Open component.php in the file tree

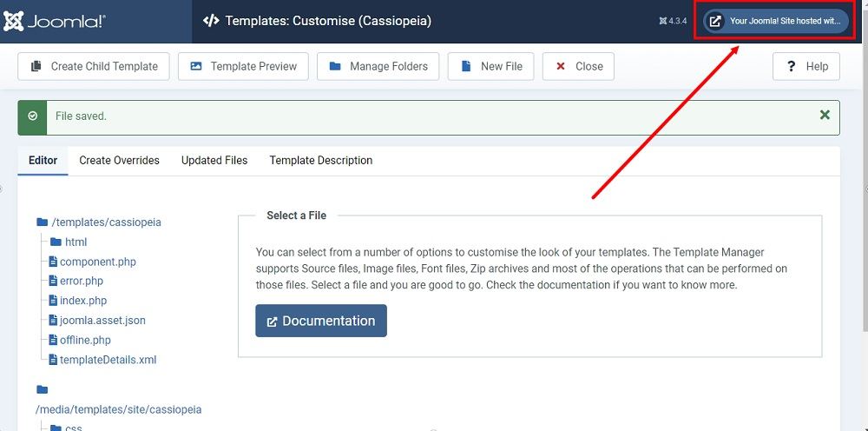click(92, 262)
